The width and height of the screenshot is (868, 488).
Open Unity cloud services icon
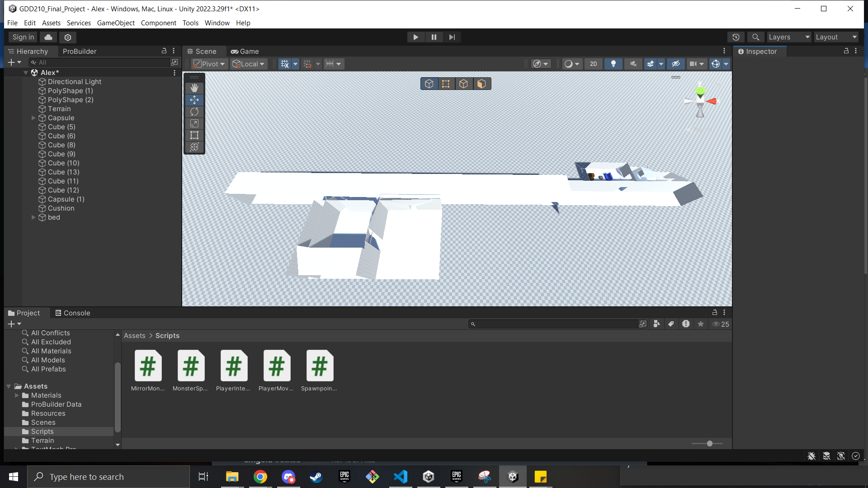point(48,37)
